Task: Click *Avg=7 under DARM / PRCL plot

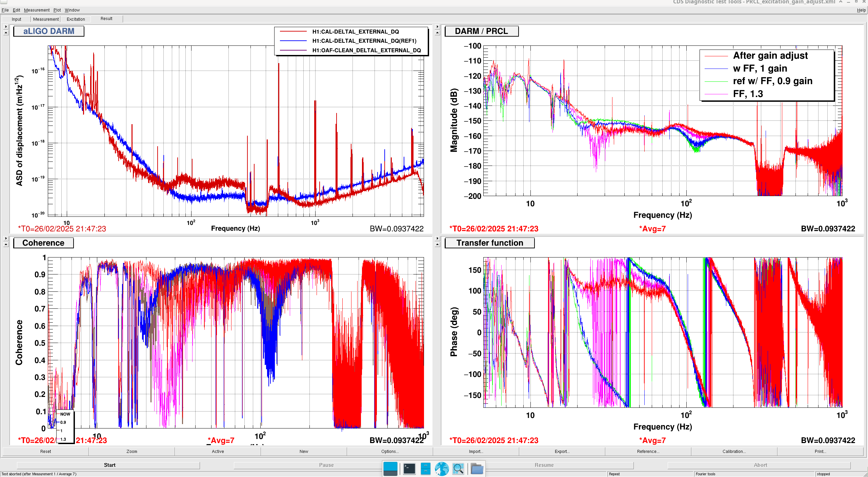Action: tap(652, 229)
